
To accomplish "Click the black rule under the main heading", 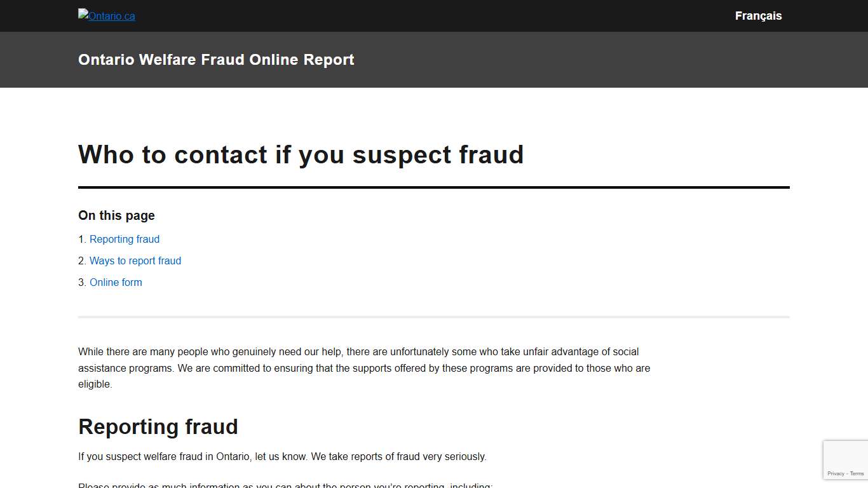I will 434,187.
